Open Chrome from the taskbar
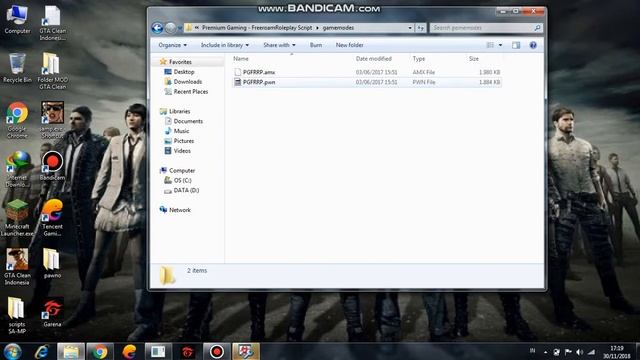 pos(99,351)
